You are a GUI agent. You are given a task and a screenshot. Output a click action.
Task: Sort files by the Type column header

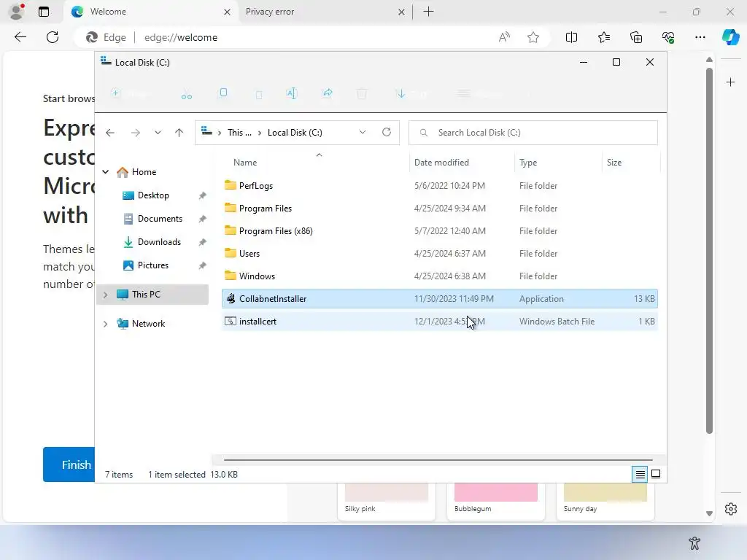click(x=528, y=163)
